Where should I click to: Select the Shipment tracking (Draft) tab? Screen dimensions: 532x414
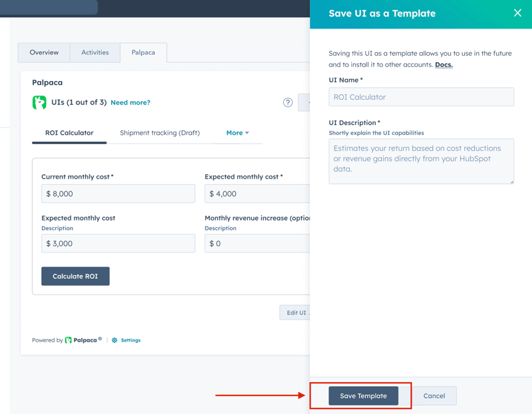160,133
